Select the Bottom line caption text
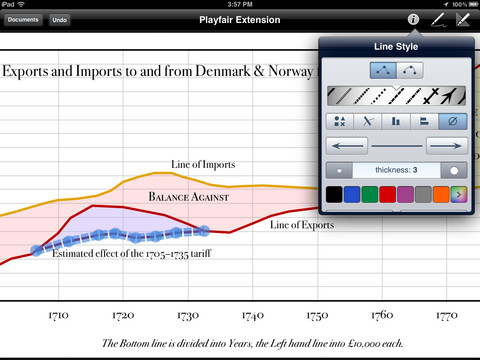 pyautogui.click(x=252, y=343)
